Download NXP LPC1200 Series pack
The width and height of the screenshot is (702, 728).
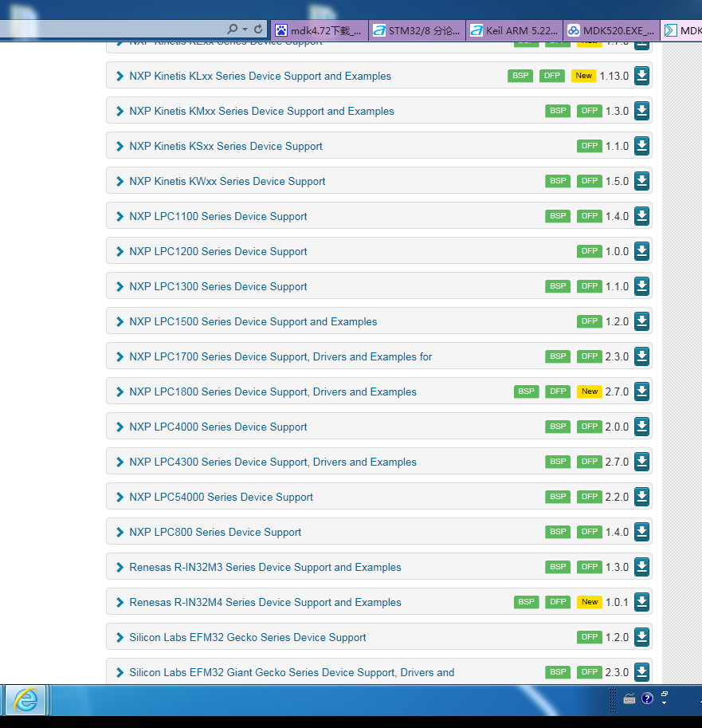pos(641,250)
